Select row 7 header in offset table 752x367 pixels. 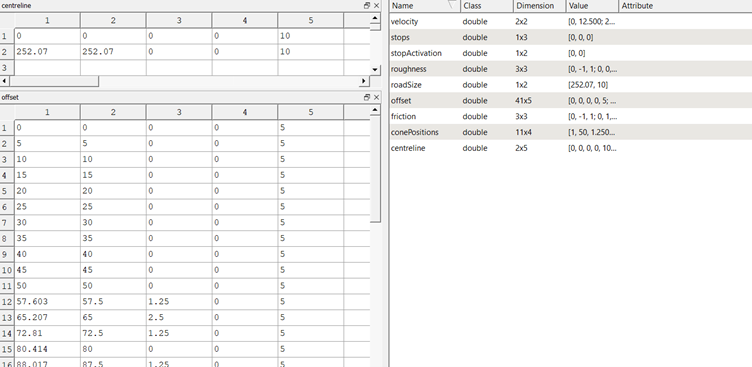7,223
